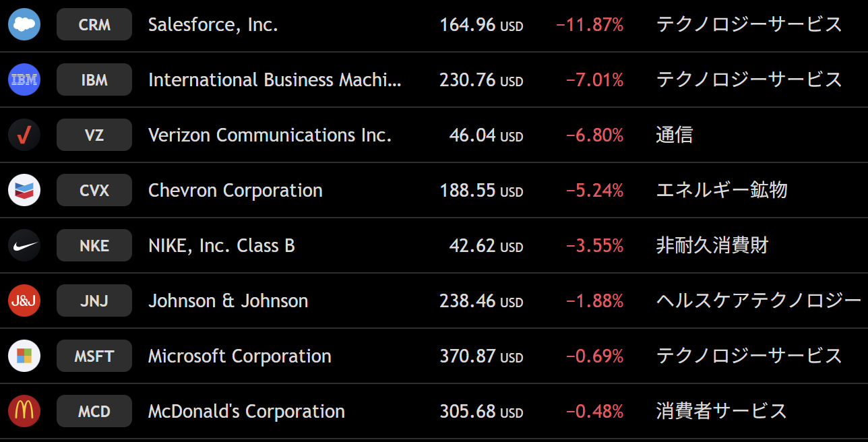868x442 pixels.
Task: Click Microsoft's 370.87 USD price
Action: (x=481, y=356)
